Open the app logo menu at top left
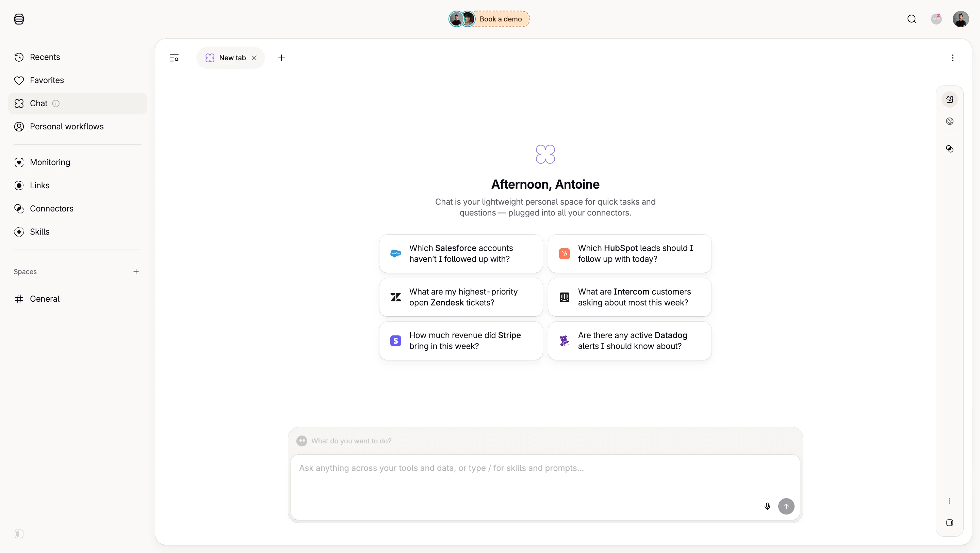Image resolution: width=980 pixels, height=553 pixels. tap(19, 19)
